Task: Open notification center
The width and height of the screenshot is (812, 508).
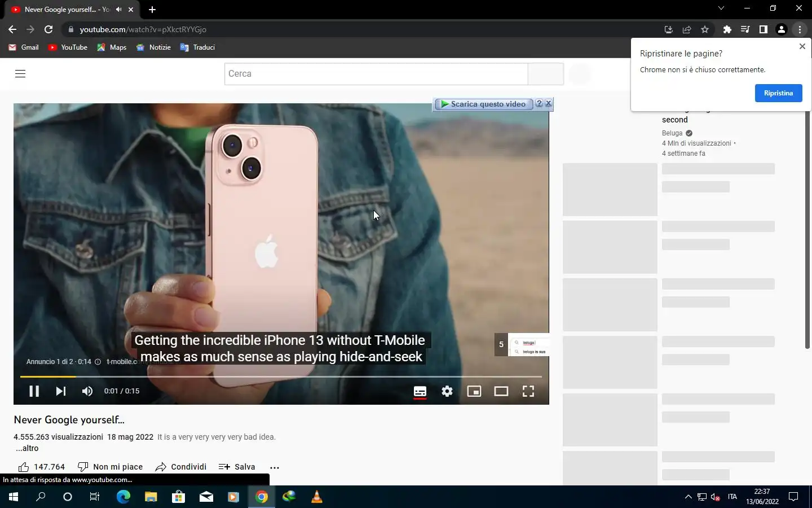Action: click(793, 497)
